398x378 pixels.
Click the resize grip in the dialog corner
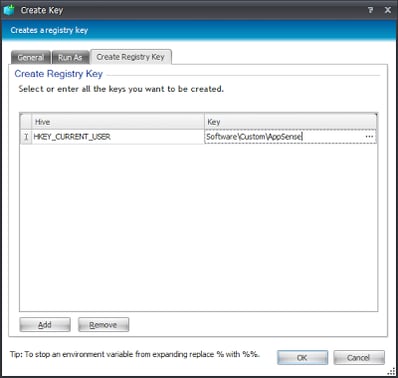point(391,371)
